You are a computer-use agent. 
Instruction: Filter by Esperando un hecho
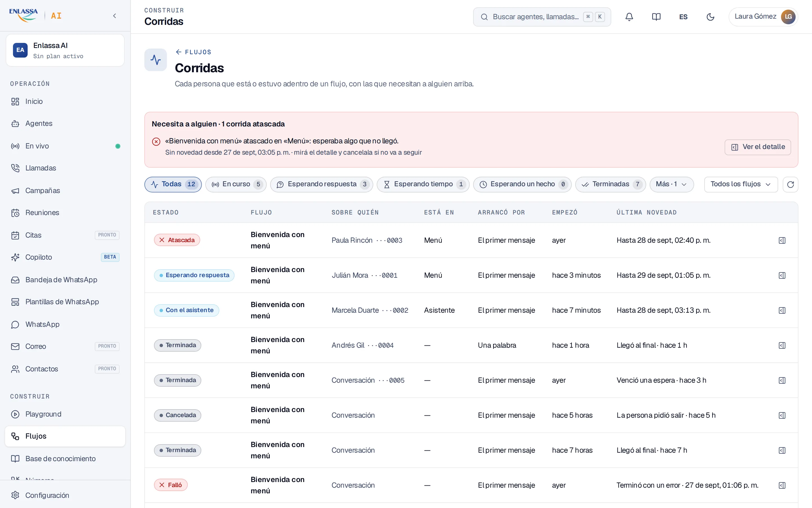point(522,185)
